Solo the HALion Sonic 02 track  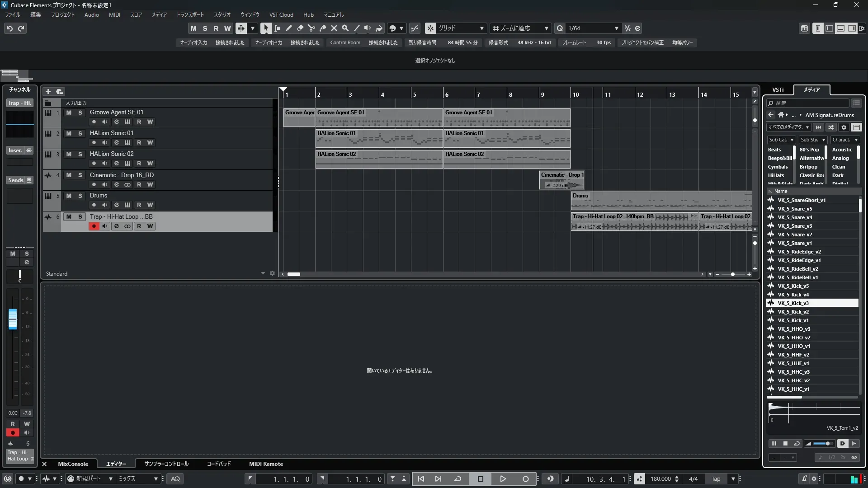pyautogui.click(x=80, y=154)
